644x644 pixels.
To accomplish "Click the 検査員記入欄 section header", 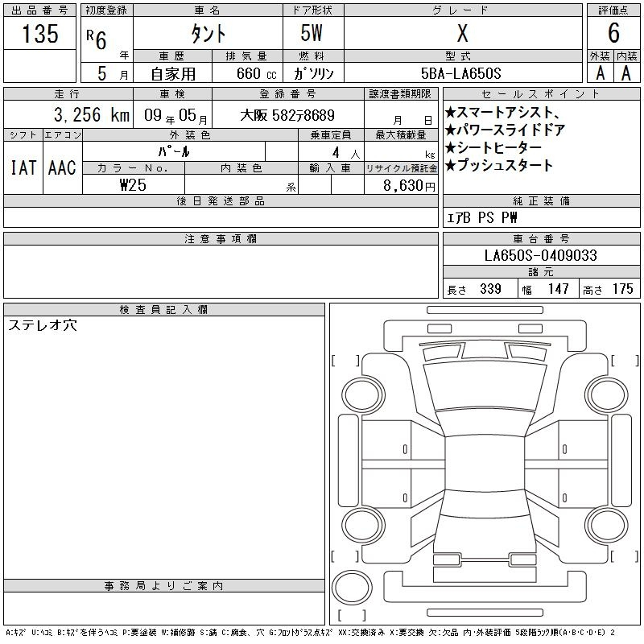I will (164, 310).
